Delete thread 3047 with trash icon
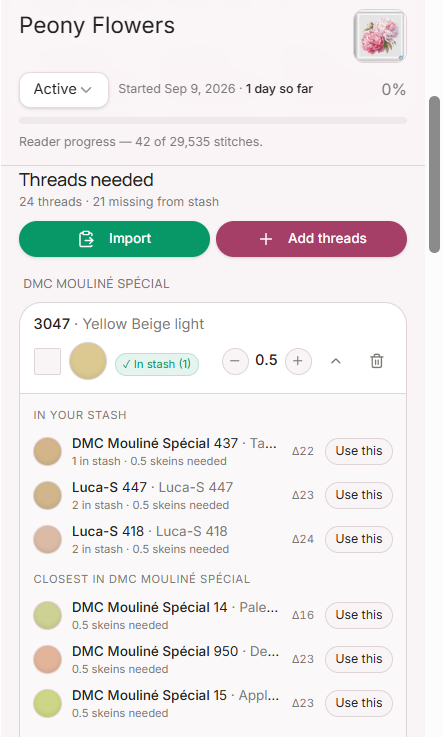 point(377,361)
